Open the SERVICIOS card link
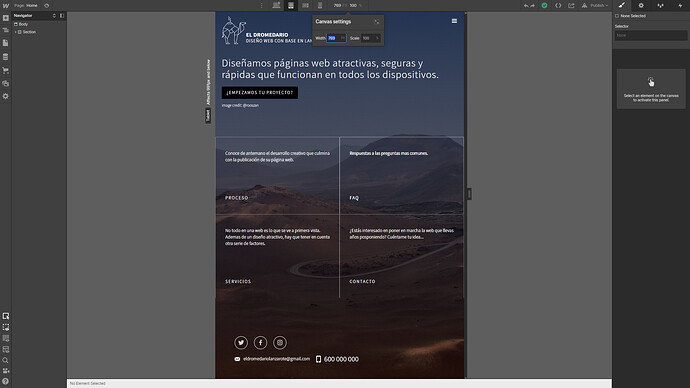 point(238,282)
